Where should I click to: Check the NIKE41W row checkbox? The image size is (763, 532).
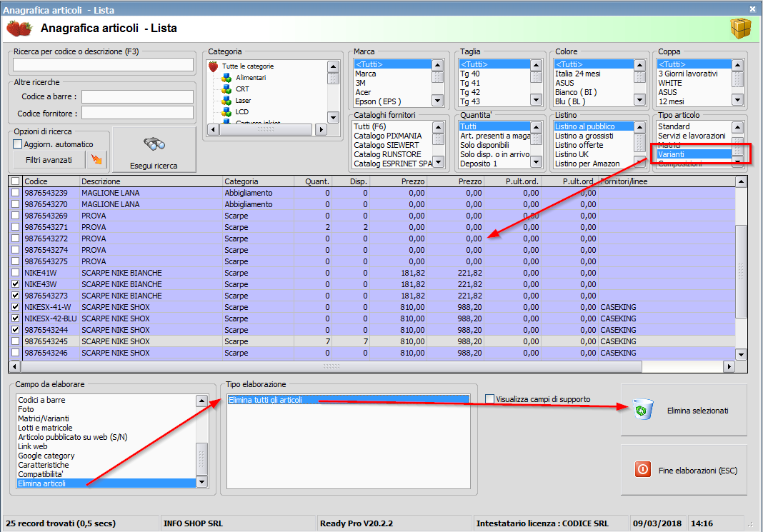coord(16,273)
